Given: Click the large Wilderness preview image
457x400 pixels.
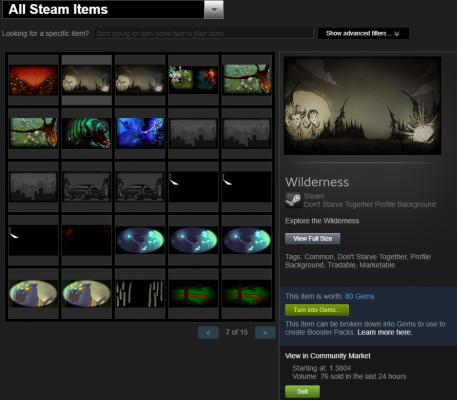Looking at the screenshot, I should (362, 106).
